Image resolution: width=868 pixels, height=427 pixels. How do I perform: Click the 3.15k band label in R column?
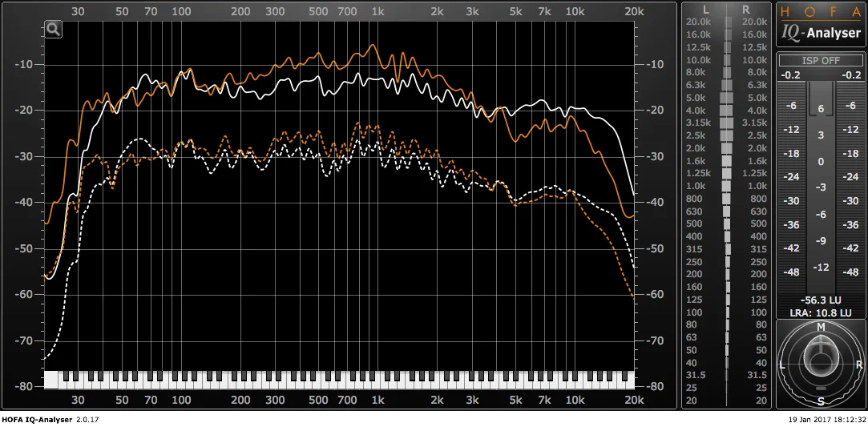click(x=754, y=123)
